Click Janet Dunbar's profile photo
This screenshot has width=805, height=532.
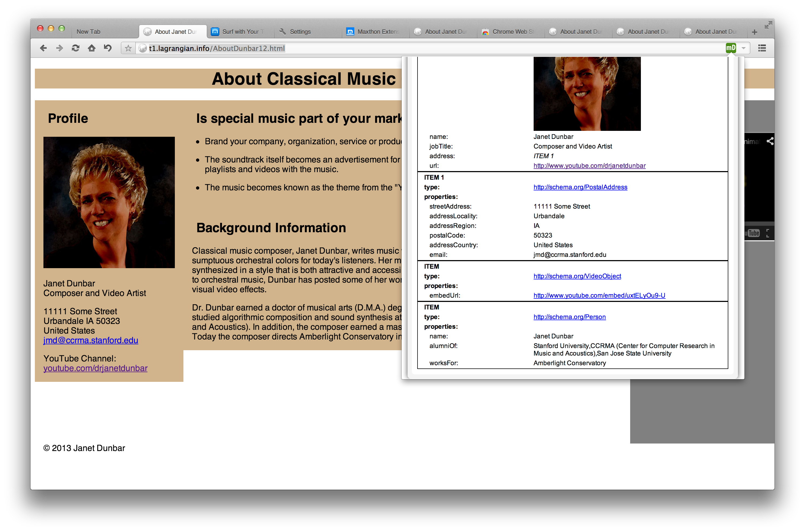point(109,202)
